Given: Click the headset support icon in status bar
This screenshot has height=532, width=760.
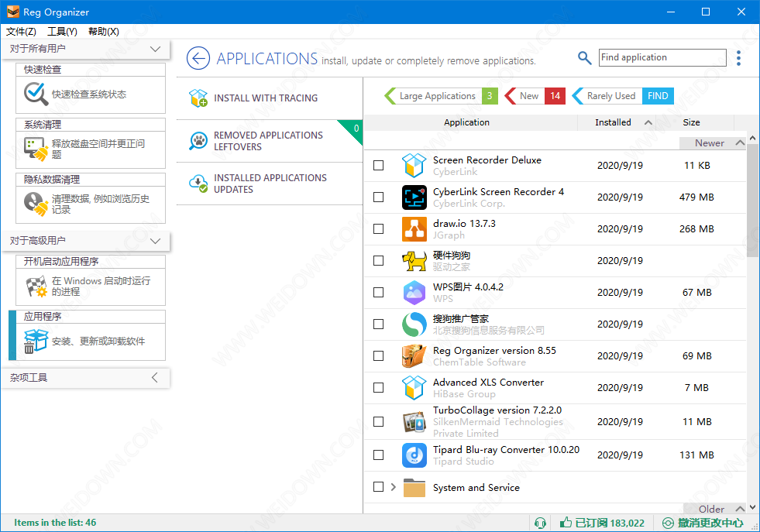Looking at the screenshot, I should point(540,523).
